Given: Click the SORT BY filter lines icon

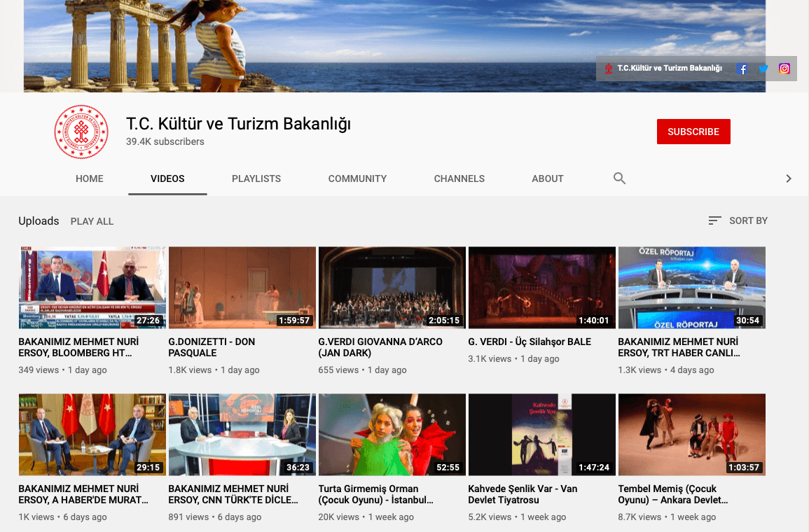Looking at the screenshot, I should [714, 220].
